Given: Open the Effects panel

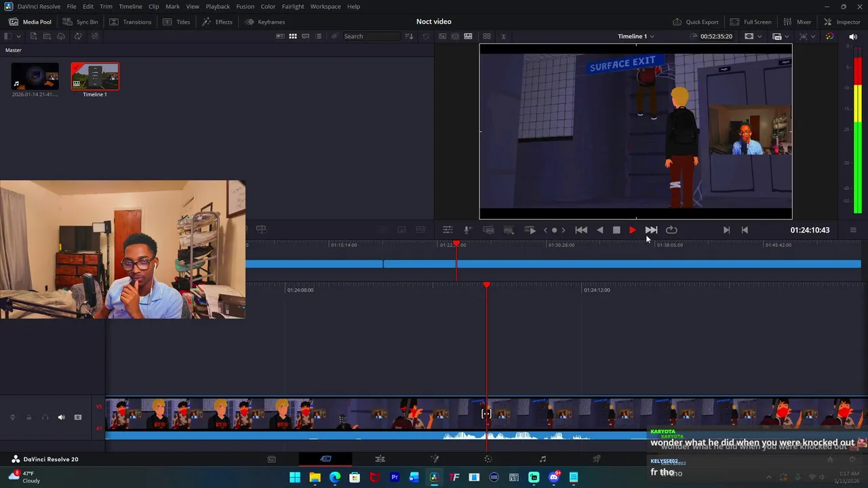Looking at the screenshot, I should pos(217,22).
